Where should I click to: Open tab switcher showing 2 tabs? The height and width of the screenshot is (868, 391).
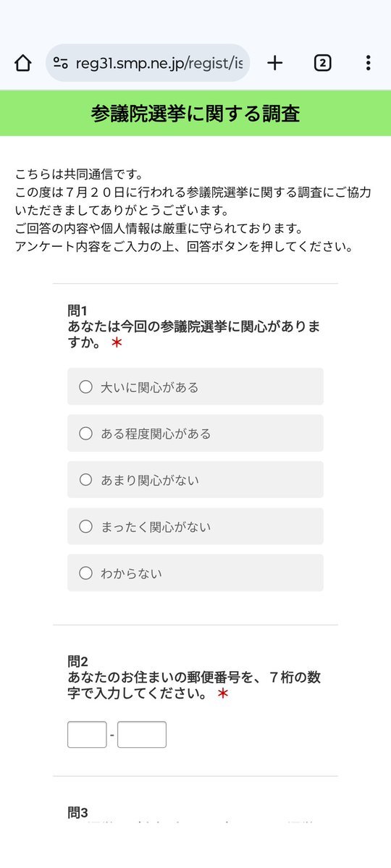pyautogui.click(x=322, y=63)
